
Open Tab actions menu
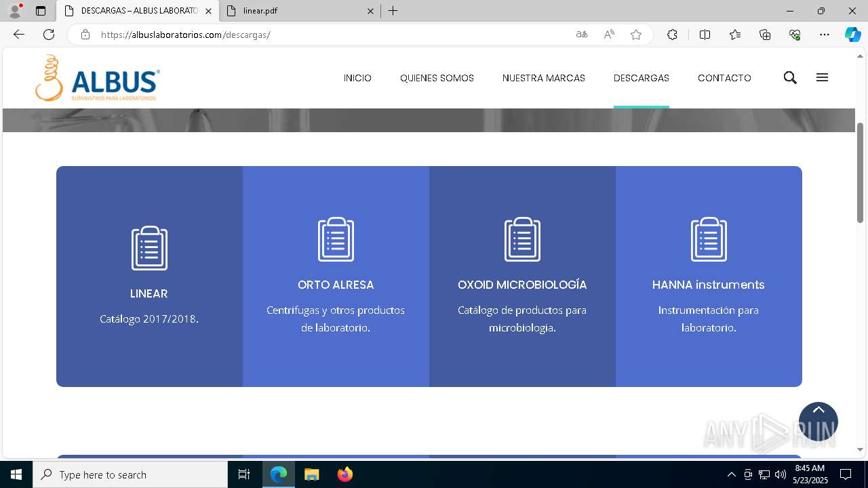[41, 11]
